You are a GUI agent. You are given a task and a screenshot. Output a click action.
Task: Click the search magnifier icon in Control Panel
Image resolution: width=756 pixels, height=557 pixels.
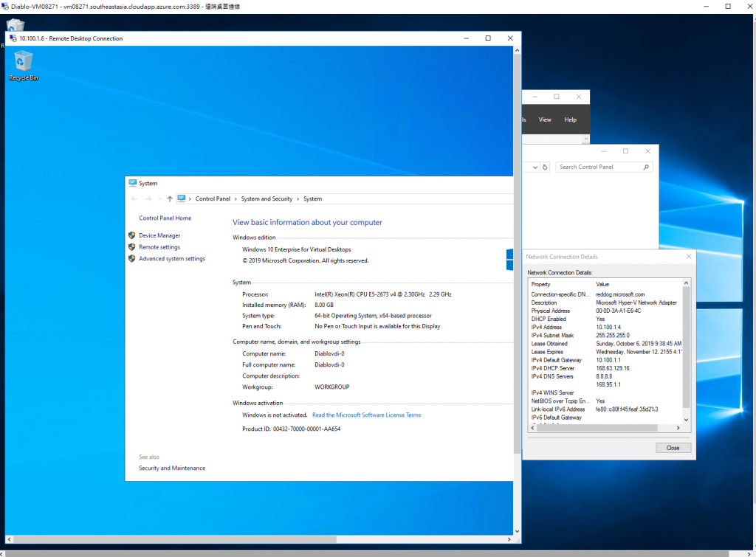point(646,167)
